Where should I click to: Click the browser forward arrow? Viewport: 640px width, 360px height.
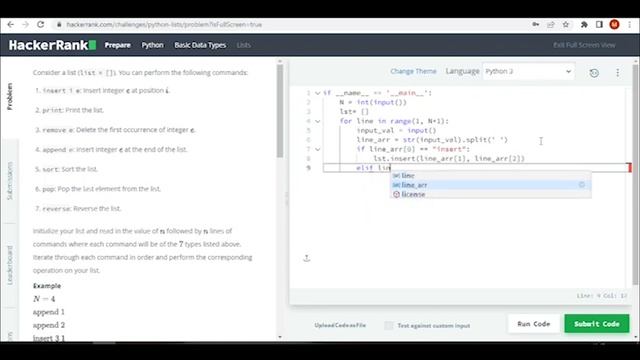25,24
